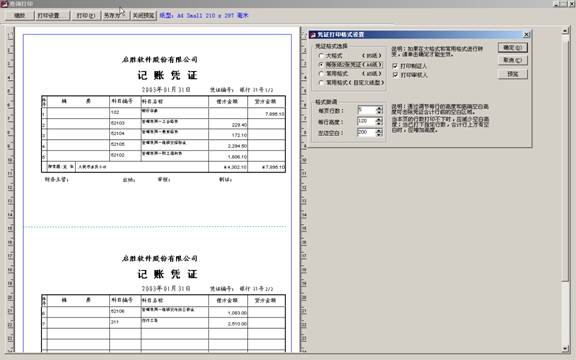Increase the 左边空白 stepper value
The height and width of the screenshot is (360, 576).
379,130
